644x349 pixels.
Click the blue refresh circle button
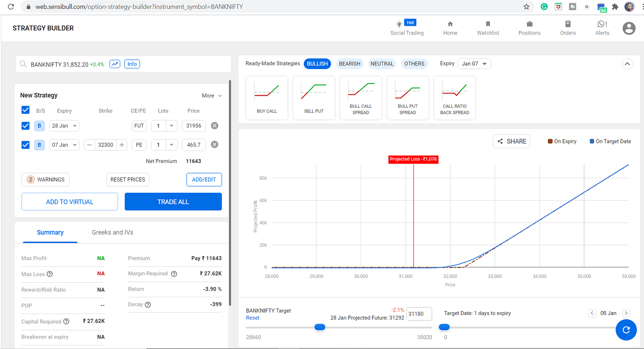click(626, 330)
